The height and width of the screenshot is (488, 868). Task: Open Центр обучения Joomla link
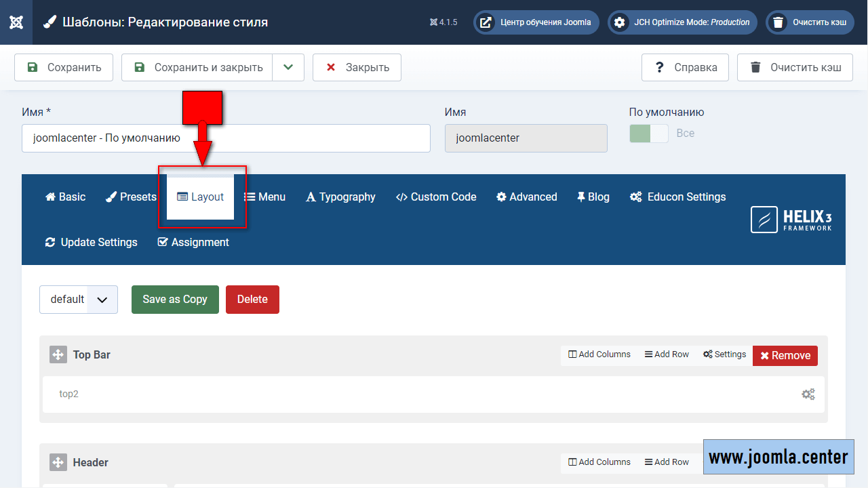pos(536,22)
